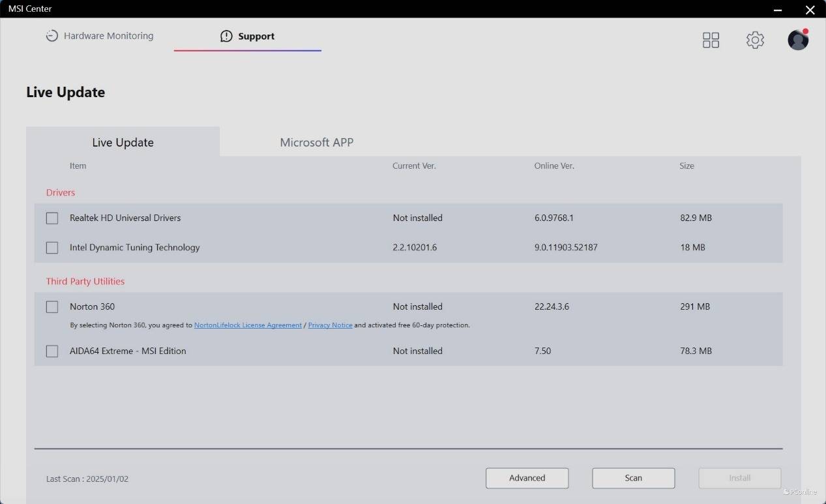Check the Realtek HD Universal Drivers box

pos(52,218)
